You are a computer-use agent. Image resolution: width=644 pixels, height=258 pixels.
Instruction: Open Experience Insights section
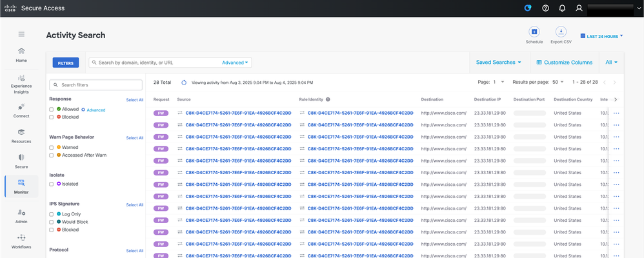(21, 84)
